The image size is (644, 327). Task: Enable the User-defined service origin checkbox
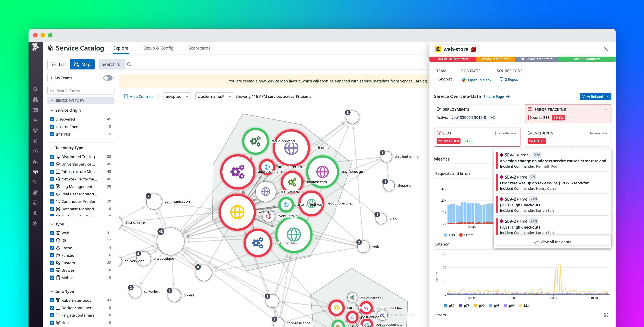52,126
